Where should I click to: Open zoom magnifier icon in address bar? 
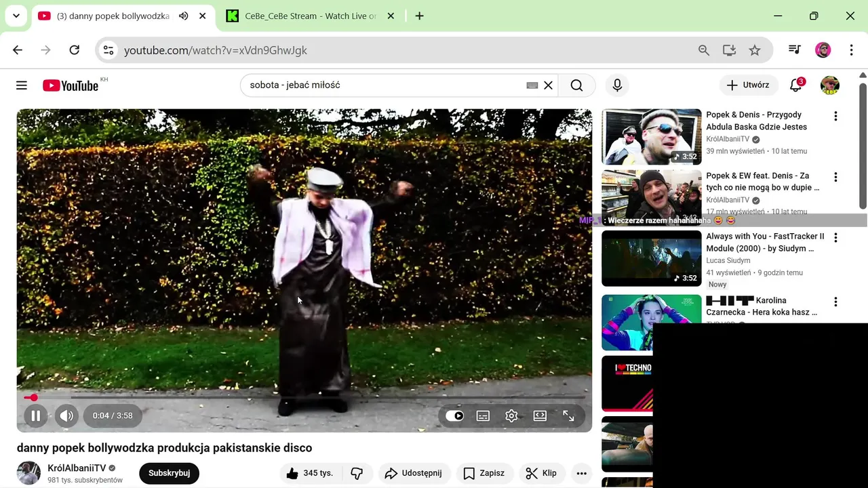pyautogui.click(x=704, y=50)
